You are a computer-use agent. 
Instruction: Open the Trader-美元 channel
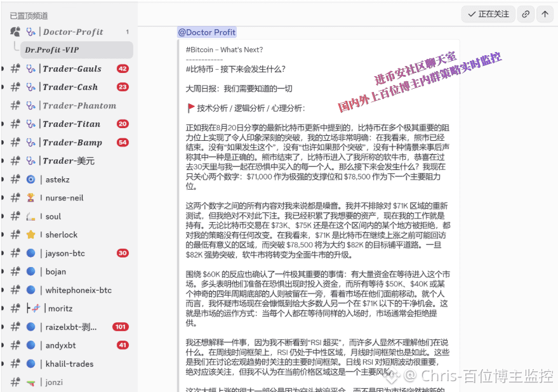[70, 160]
